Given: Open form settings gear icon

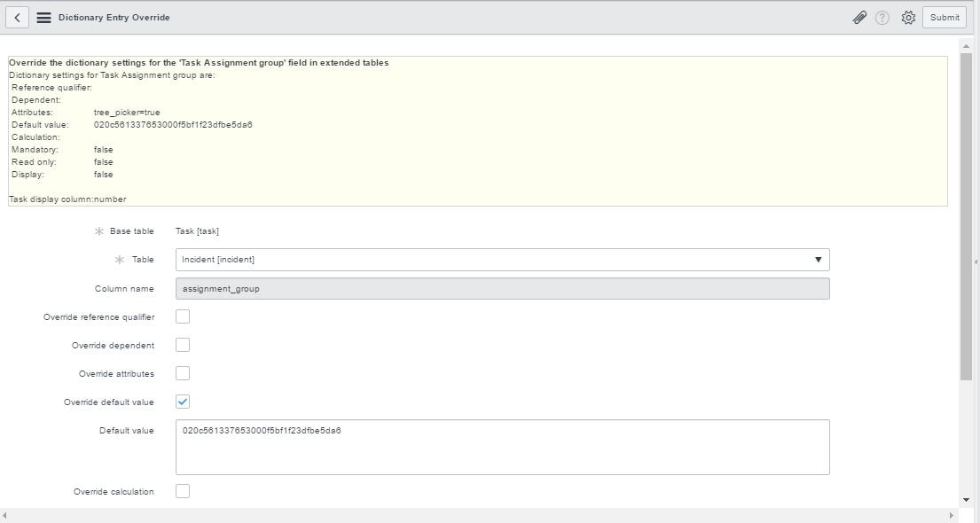Looking at the screenshot, I should [x=908, y=18].
